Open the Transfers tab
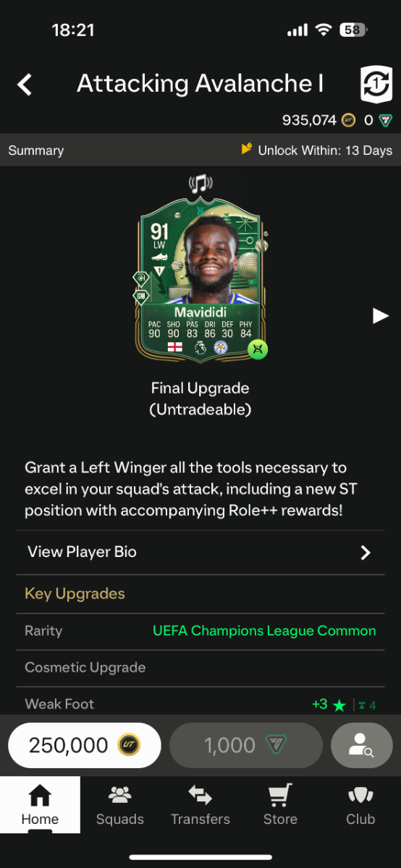401x868 pixels. [200, 805]
